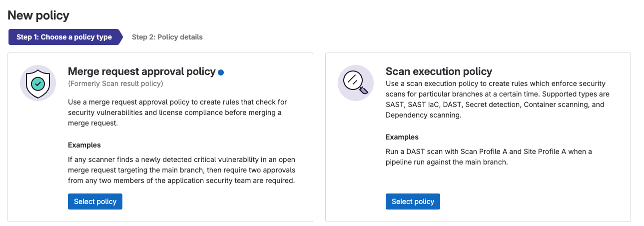Click the green checkmark inside the shield
Viewport: 644px width, 226px height.
38,83
